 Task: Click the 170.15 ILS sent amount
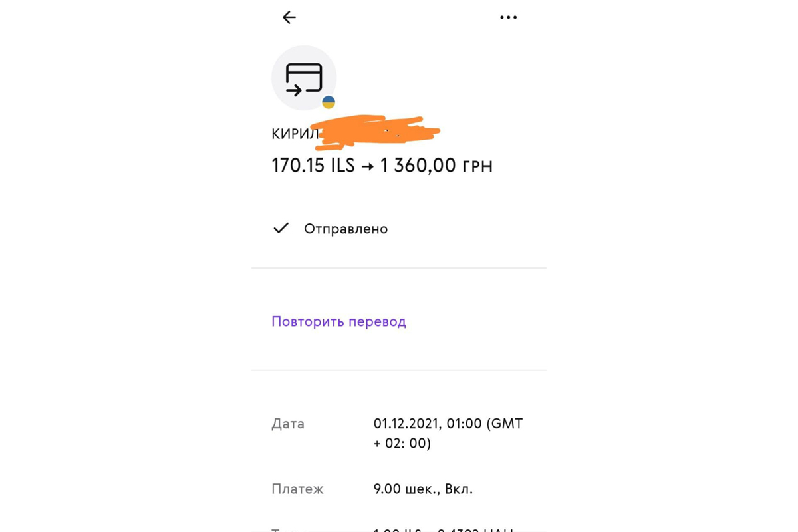click(313, 166)
